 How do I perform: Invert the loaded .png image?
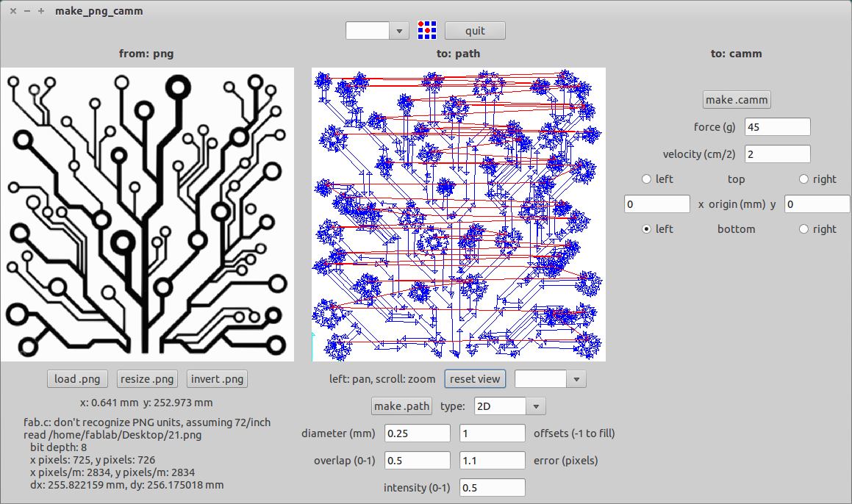217,379
